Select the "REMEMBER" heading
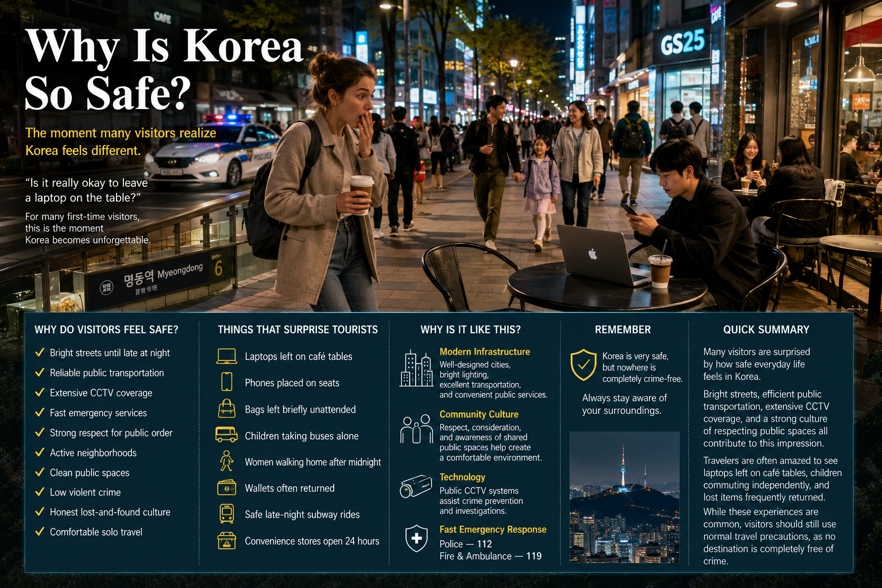Image resolution: width=882 pixels, height=588 pixels. tap(623, 330)
